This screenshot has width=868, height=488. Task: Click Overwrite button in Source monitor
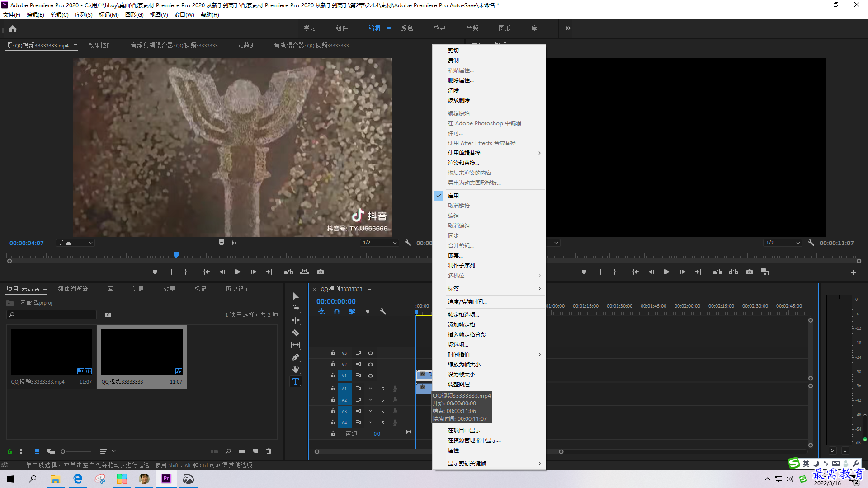coord(305,272)
